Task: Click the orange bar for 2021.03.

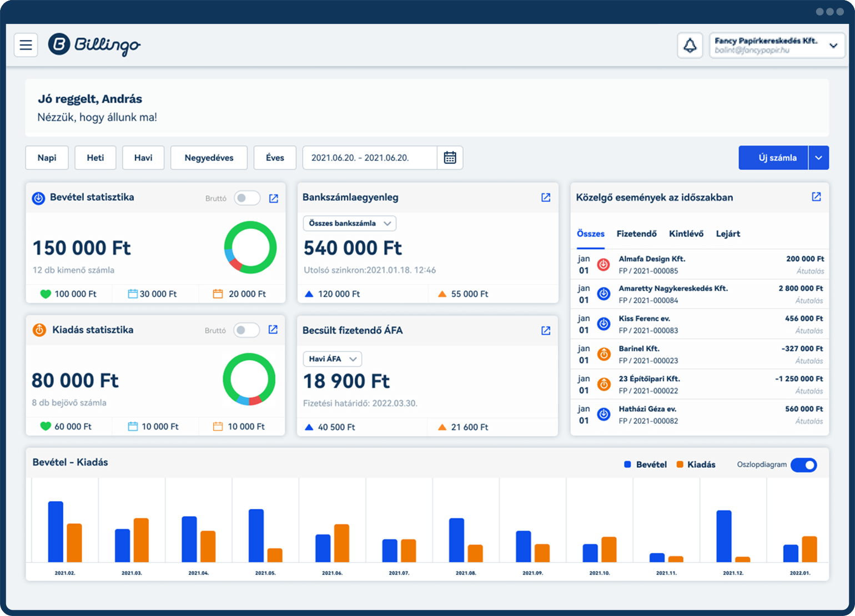Action: click(x=141, y=540)
